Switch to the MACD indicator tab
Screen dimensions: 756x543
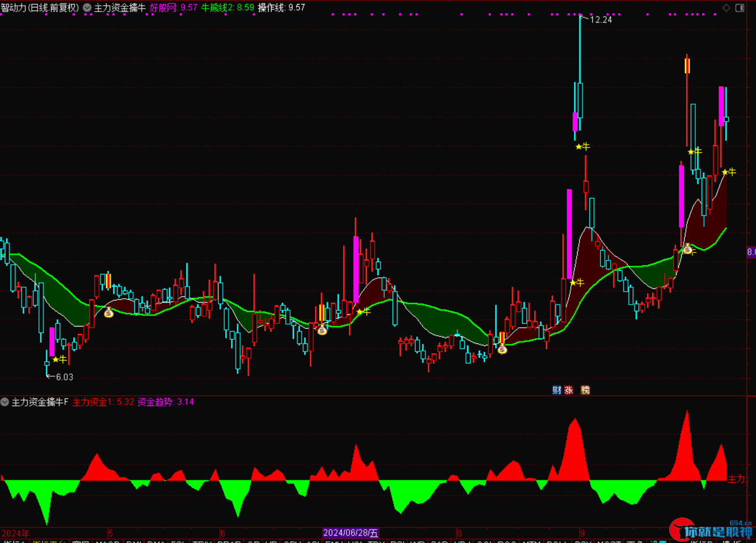pyautogui.click(x=108, y=542)
